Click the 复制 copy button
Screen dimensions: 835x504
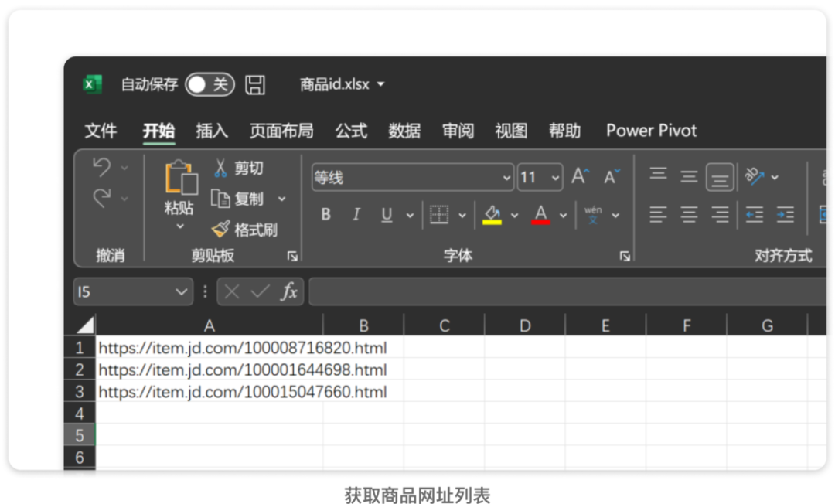(237, 199)
